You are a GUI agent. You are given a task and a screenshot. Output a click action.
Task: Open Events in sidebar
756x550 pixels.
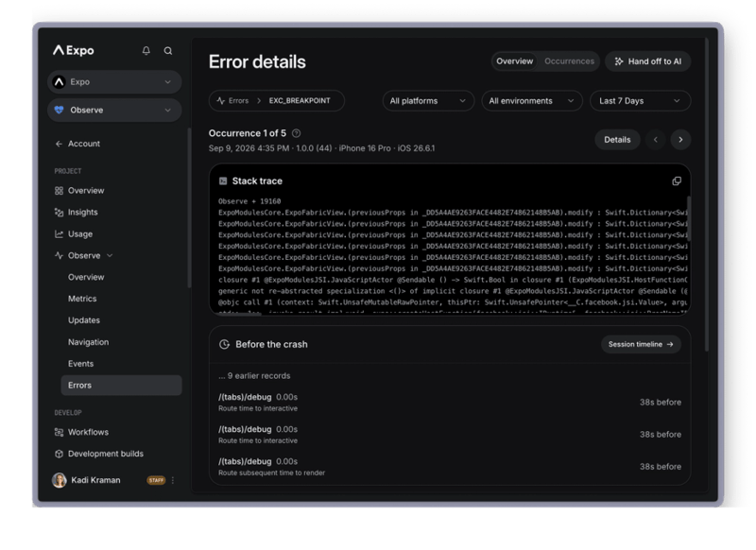pyautogui.click(x=80, y=364)
